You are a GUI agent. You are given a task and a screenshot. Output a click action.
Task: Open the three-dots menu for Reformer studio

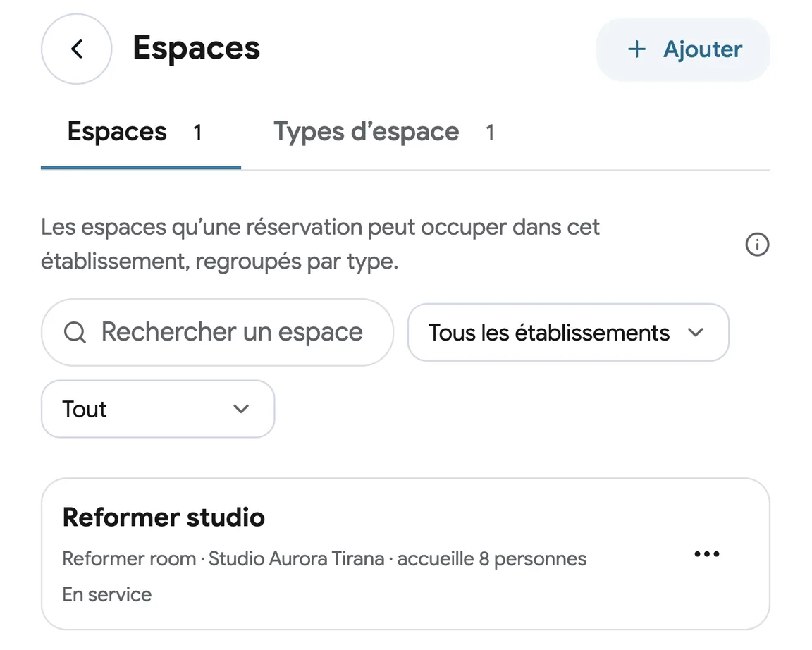pos(707,554)
